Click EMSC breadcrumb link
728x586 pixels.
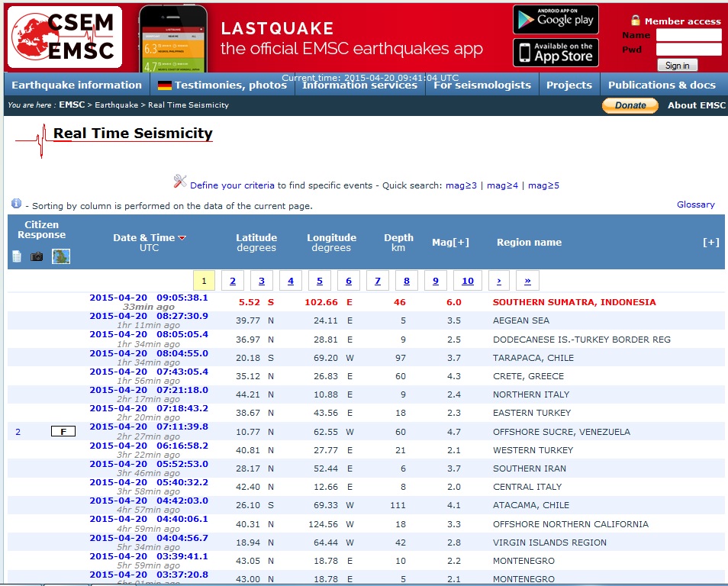pos(72,105)
